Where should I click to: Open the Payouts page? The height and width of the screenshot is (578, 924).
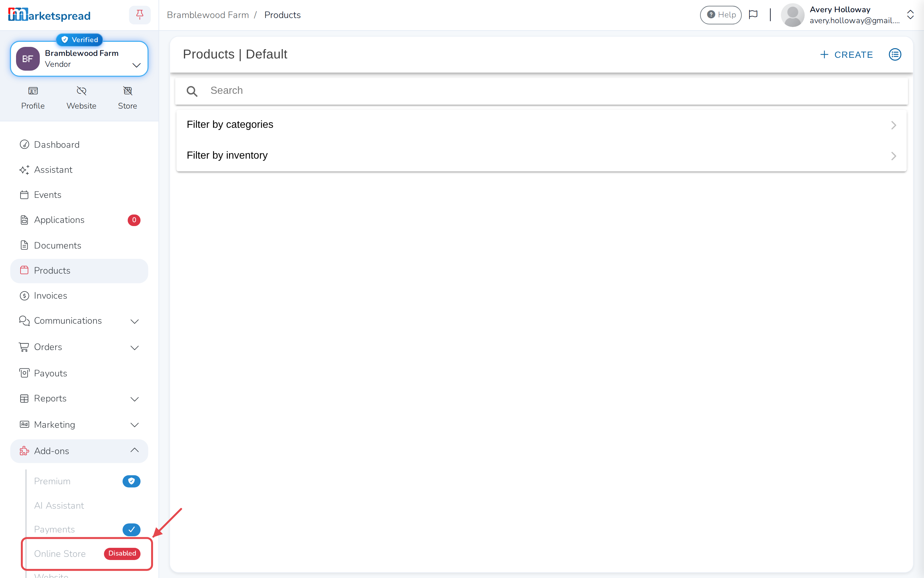pyautogui.click(x=80, y=373)
